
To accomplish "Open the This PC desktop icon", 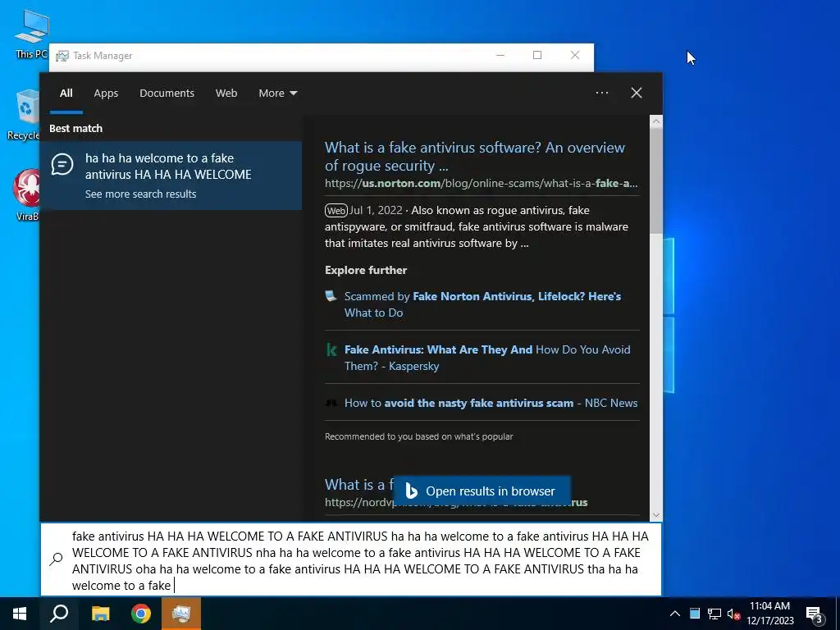I will pos(30,34).
